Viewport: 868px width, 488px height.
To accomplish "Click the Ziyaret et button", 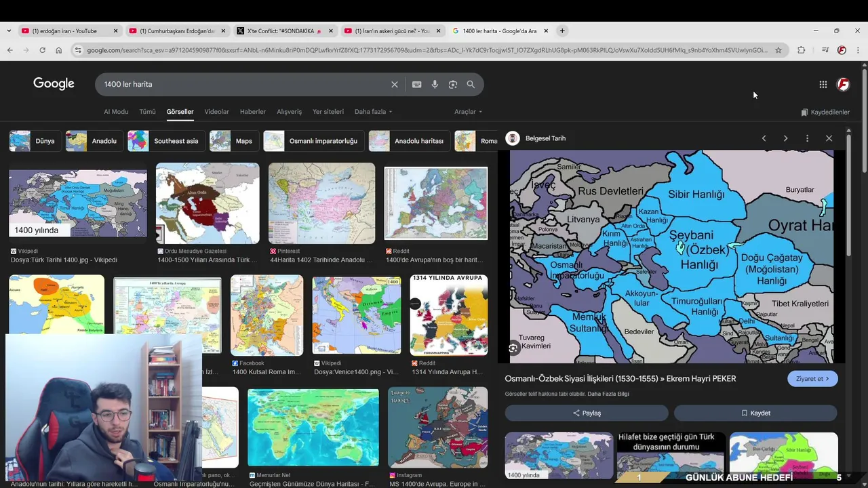I will pyautogui.click(x=812, y=379).
